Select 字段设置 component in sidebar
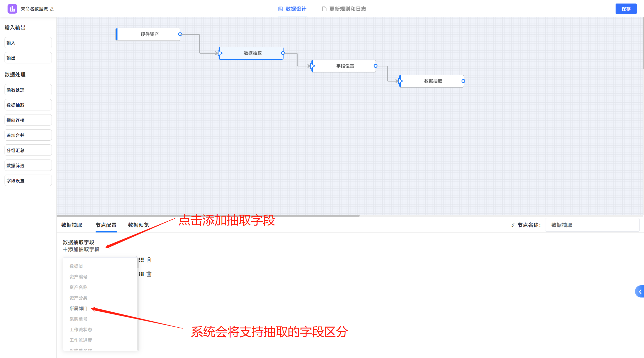The image size is (644, 358). pyautogui.click(x=28, y=180)
